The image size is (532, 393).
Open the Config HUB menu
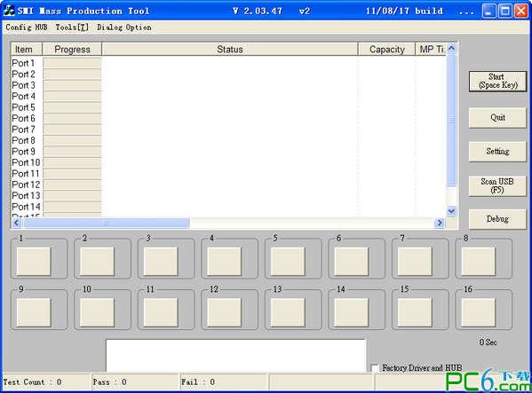click(27, 28)
